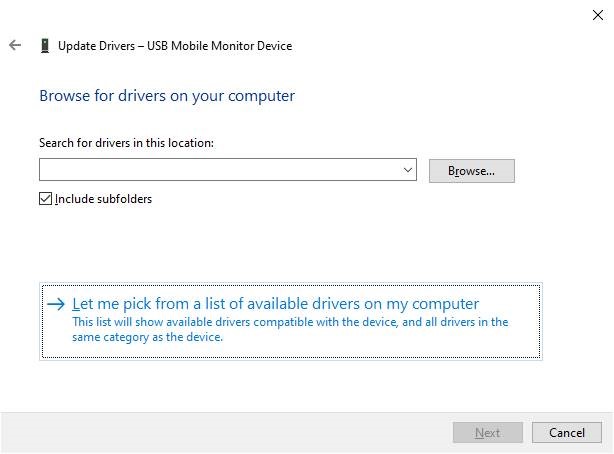Click empty space right of the "Let me pick" heading
614x454 pixels.
(510, 303)
